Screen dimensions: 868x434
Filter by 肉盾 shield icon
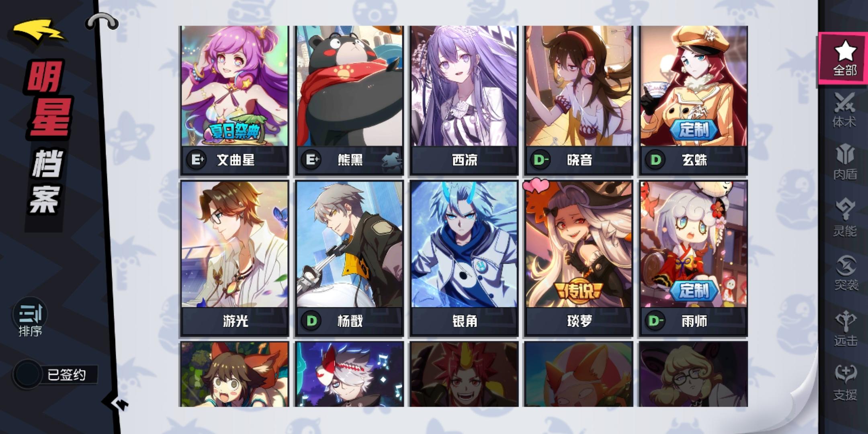[x=845, y=162]
